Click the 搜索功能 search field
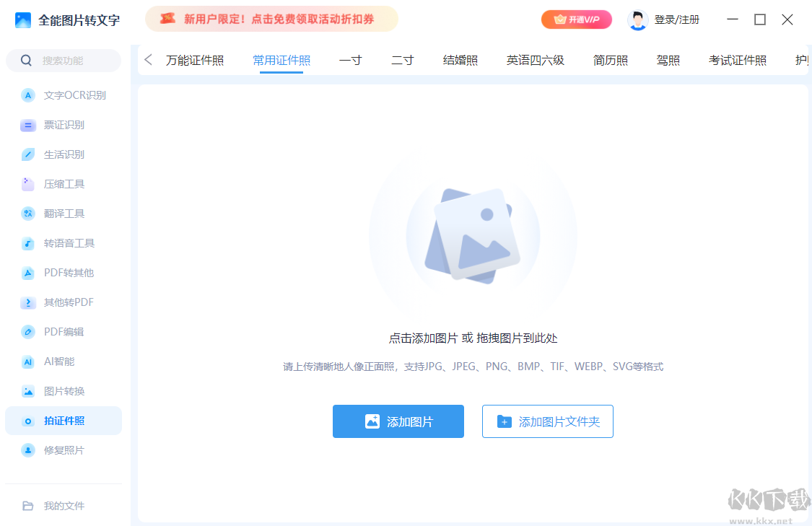Screen dimensions: 812x526 (64, 60)
